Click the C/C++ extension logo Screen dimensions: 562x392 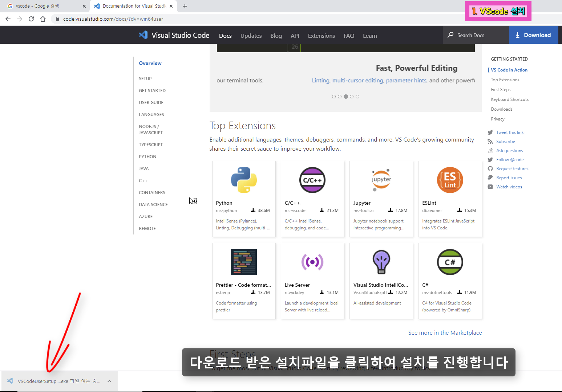[312, 180]
